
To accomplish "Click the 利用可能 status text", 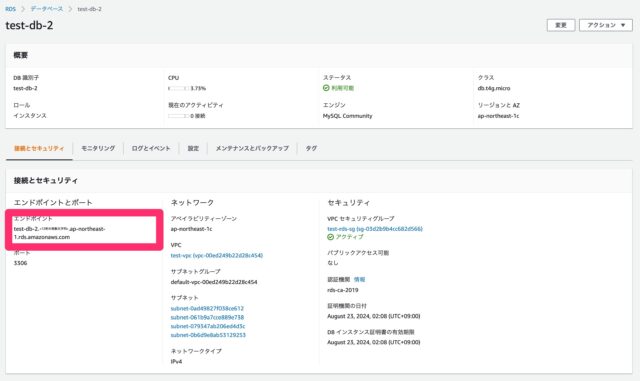I will click(342, 88).
